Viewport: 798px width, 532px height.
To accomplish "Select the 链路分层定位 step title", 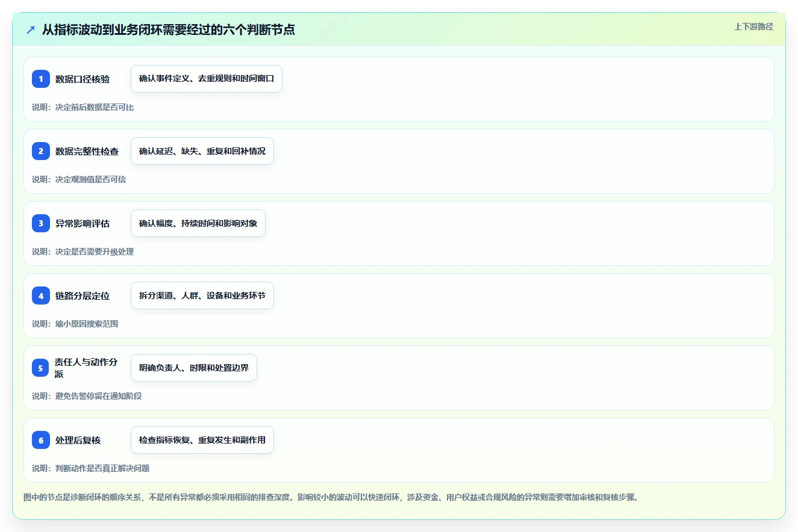I will 83,295.
